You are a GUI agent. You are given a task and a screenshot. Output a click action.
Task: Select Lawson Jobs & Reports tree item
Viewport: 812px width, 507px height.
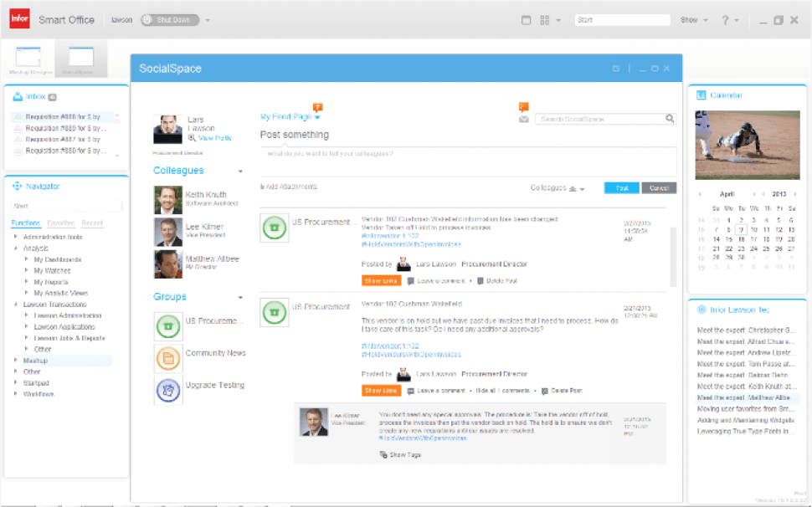coord(69,338)
